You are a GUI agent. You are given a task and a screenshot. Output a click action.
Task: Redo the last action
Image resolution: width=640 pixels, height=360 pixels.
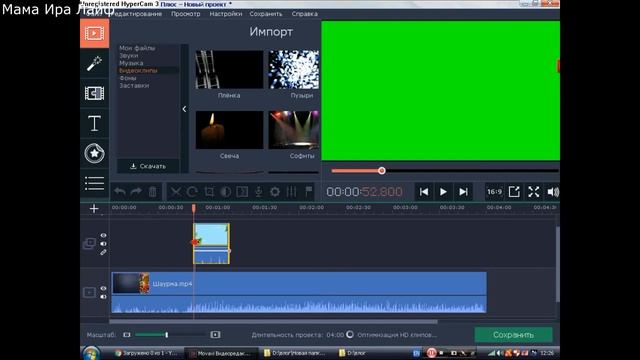pos(136,191)
